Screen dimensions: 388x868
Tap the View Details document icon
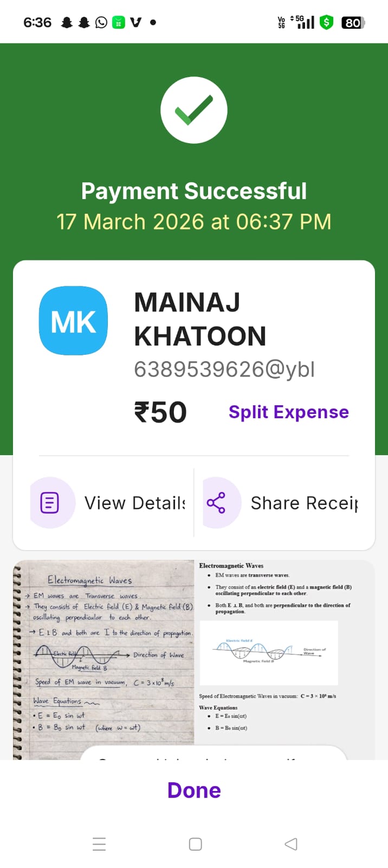[50, 503]
